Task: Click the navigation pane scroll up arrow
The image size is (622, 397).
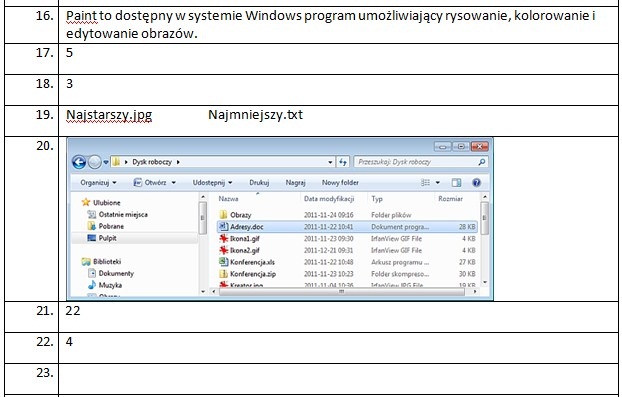Action: (202, 197)
